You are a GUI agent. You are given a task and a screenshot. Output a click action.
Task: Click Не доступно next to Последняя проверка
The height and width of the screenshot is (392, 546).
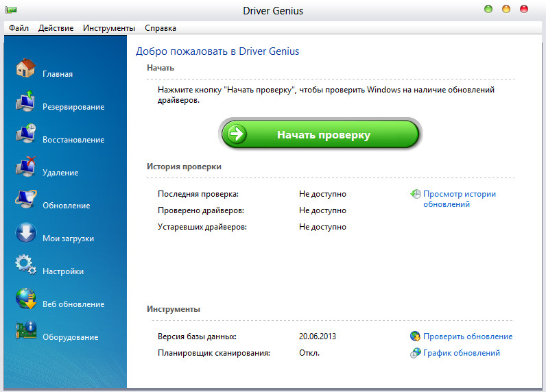(x=322, y=194)
